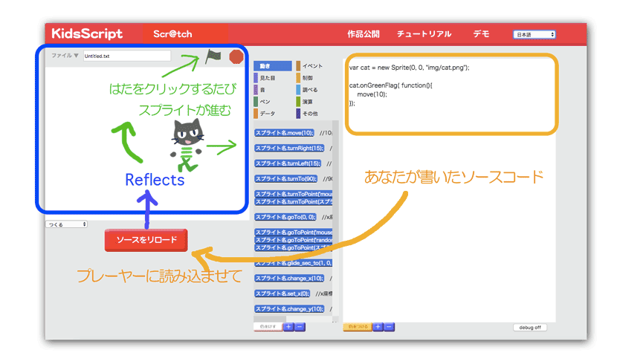The height and width of the screenshot is (364, 617).
Task: Open the デモ menu item
Action: click(481, 34)
